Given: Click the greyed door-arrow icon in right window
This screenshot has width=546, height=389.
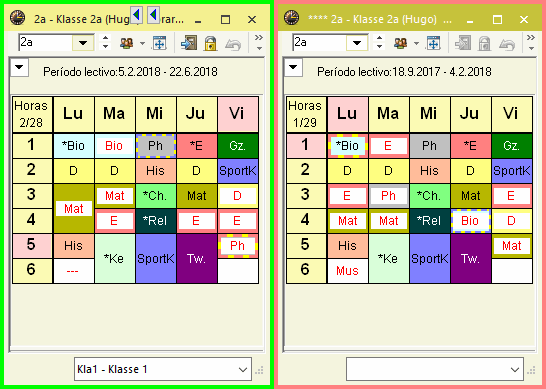Looking at the screenshot, I should click(x=463, y=43).
